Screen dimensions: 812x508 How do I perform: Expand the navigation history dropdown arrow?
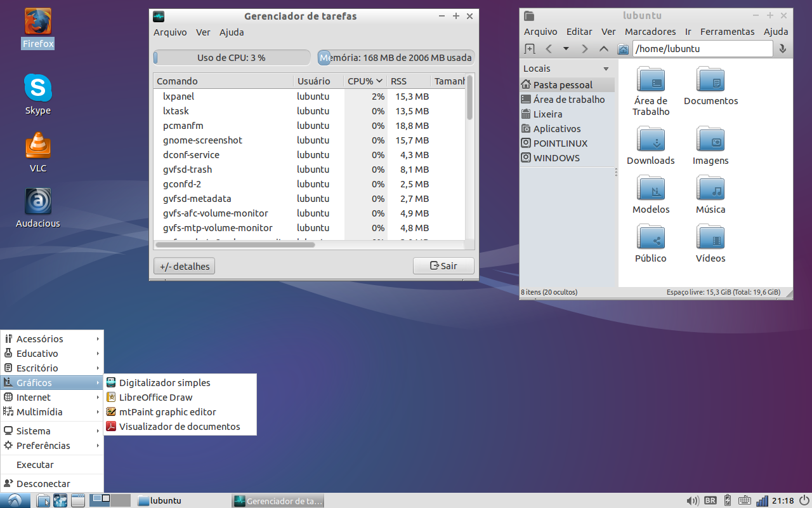pyautogui.click(x=566, y=49)
